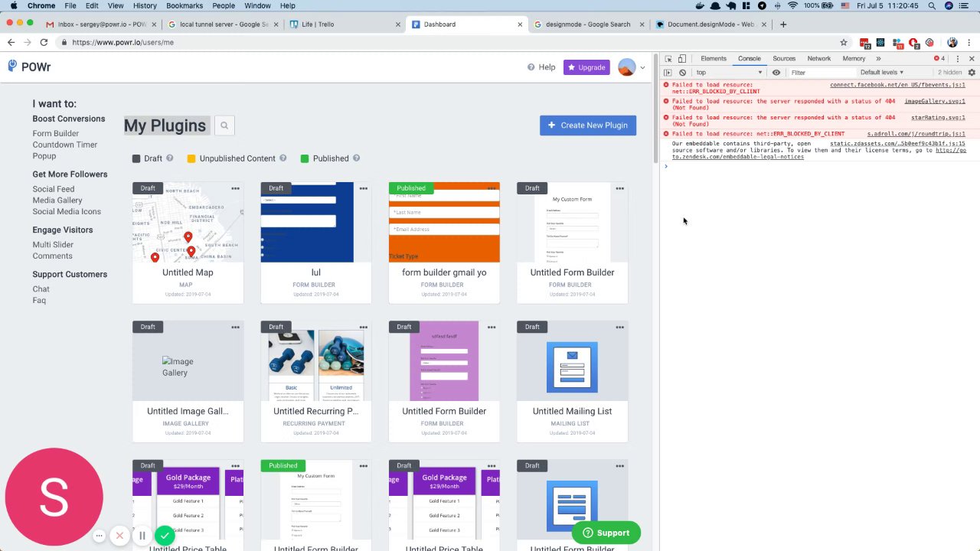Pause the screen recording
980x551 pixels.
pos(142,536)
